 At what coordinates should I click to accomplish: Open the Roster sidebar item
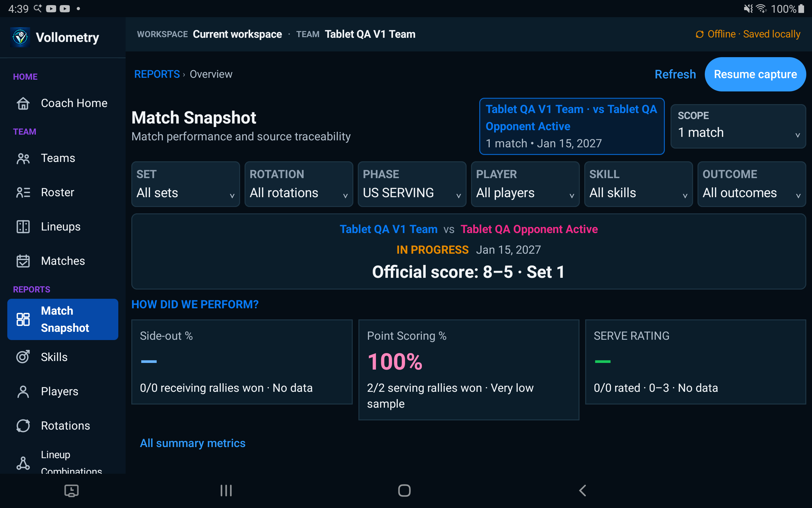click(x=63, y=192)
